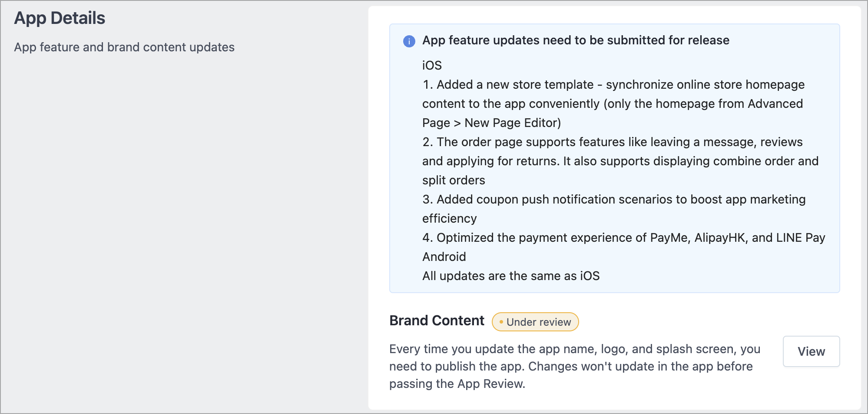Click the blue info icon in the notice
Image resolution: width=868 pixels, height=414 pixels.
409,41
